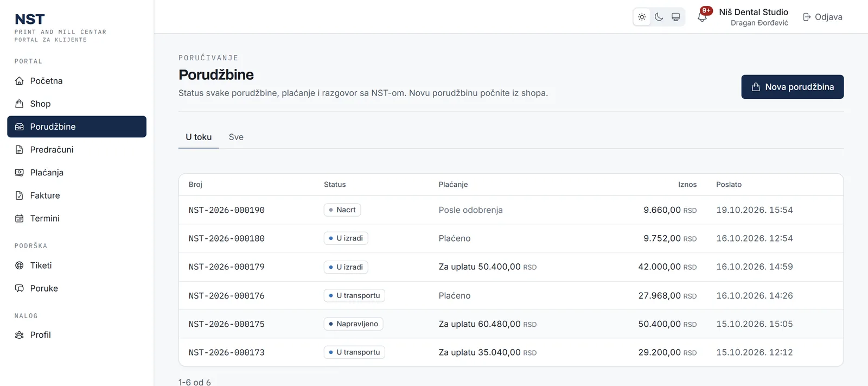868x386 pixels.
Task: Click U transportu badge for NST-2026-000176
Action: click(354, 296)
